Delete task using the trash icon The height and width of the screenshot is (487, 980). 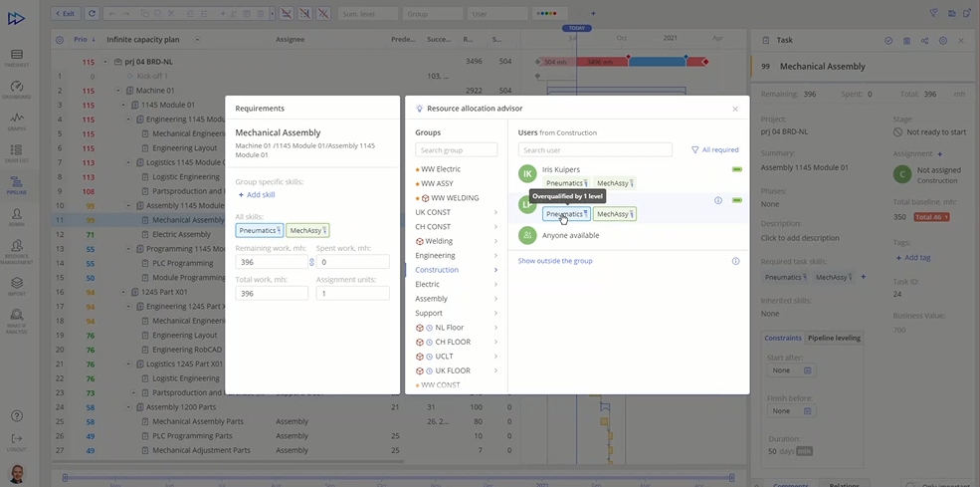tap(906, 41)
